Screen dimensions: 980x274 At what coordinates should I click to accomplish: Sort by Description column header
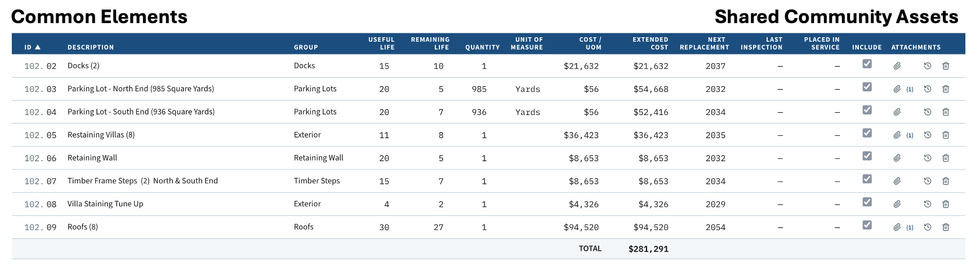click(x=91, y=47)
